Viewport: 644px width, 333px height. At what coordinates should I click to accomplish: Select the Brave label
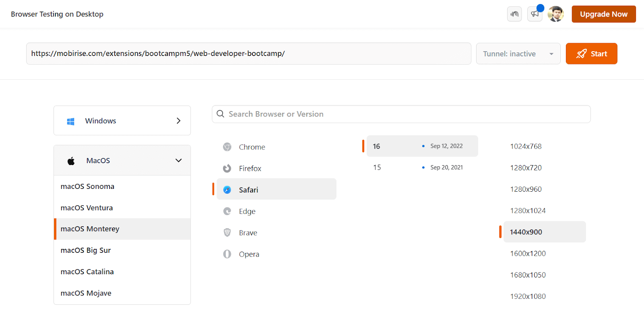coord(248,233)
